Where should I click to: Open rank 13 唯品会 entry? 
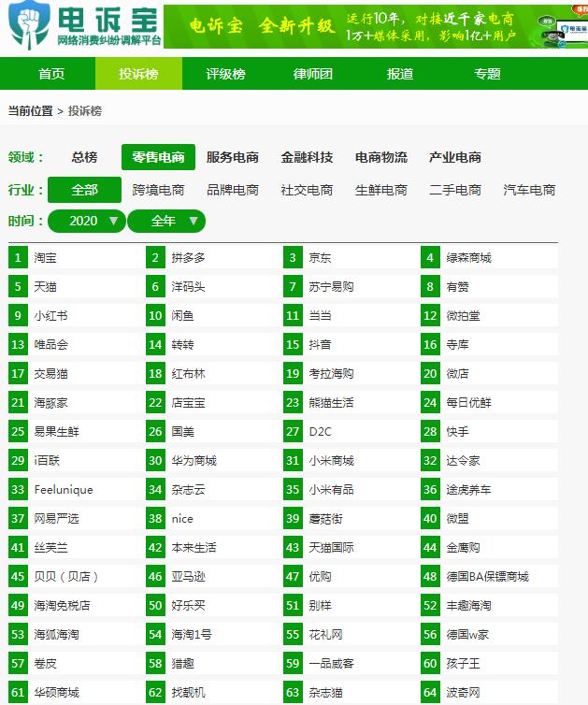click(75, 345)
